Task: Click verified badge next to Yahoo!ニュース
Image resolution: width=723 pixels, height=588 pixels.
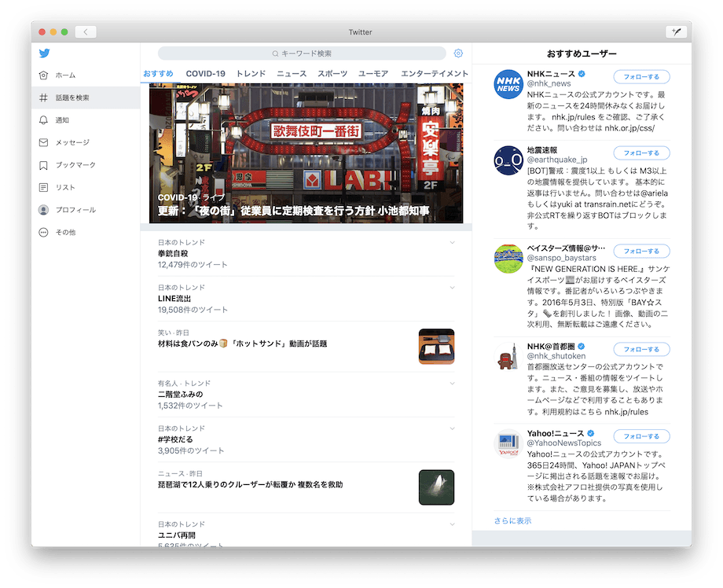Action: tap(591, 433)
